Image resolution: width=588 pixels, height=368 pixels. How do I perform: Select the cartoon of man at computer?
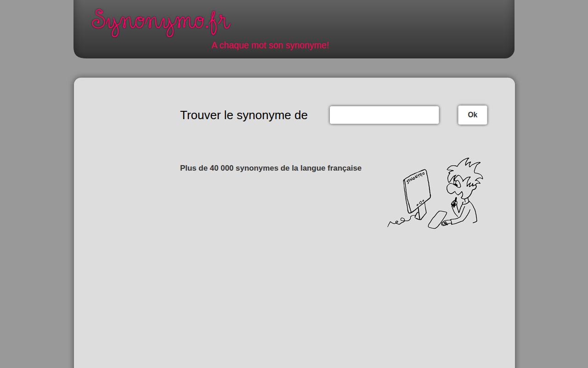[x=435, y=193]
